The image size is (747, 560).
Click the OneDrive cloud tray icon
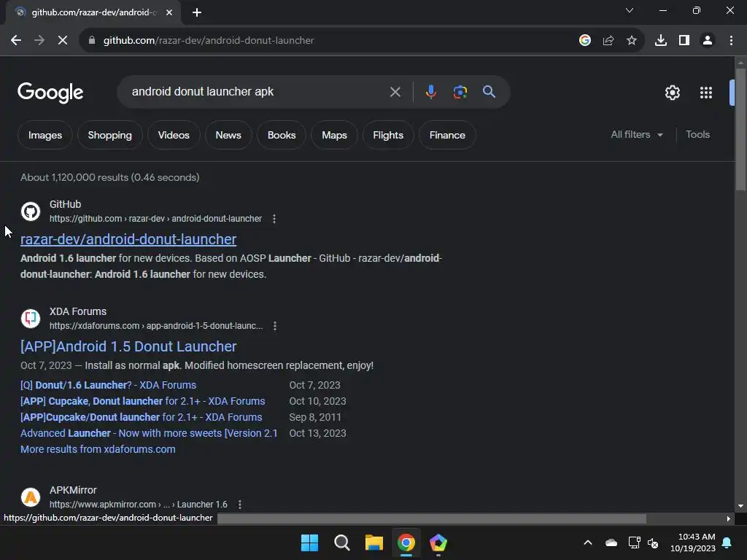pos(611,542)
